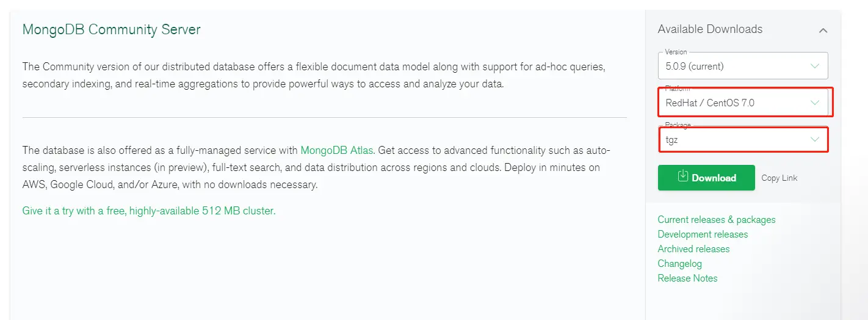Open the Version dropdown arrow

(x=815, y=65)
